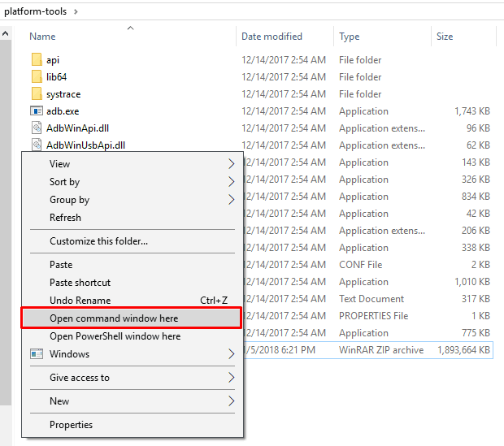Select the lib64 folder name
504x446 pixels.
click(57, 77)
